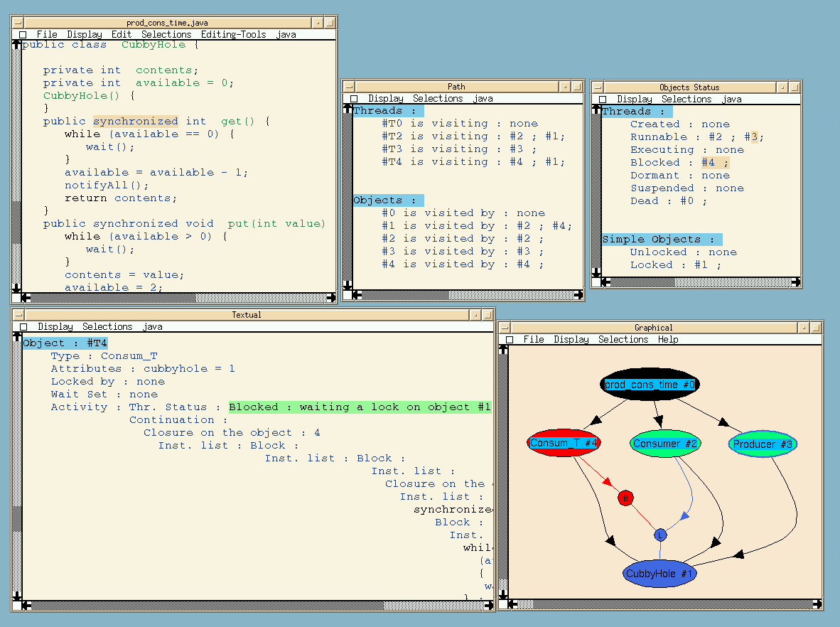Open Selections menu in Textual window

(107, 327)
